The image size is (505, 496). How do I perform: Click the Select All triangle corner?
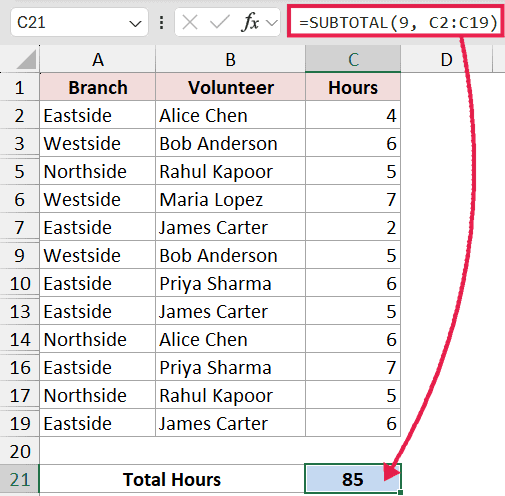pos(25,59)
